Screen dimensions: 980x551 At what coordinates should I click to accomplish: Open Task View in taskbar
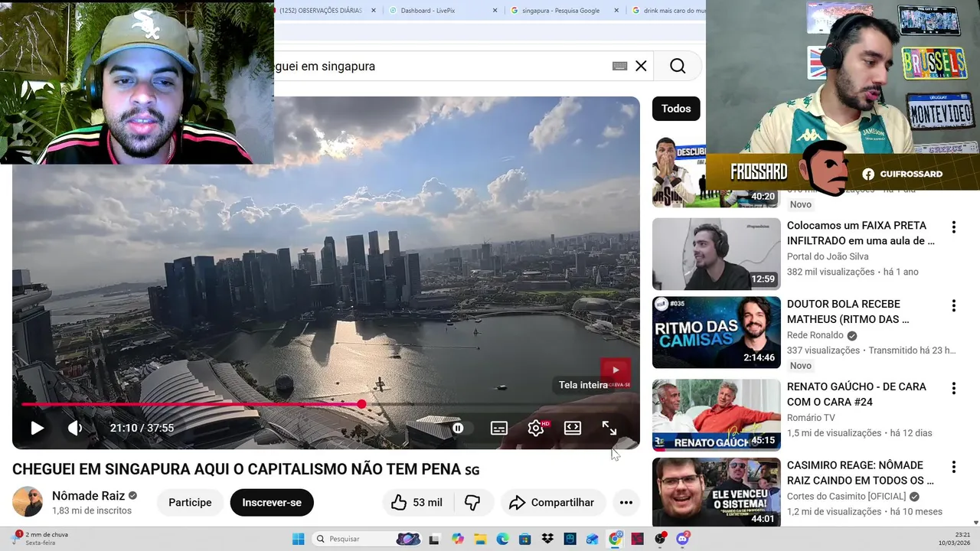(x=434, y=539)
